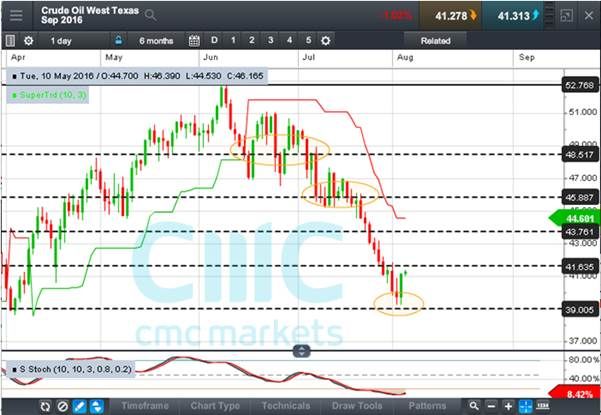Click the Aug label on time axis
601x415 pixels.
405,57
